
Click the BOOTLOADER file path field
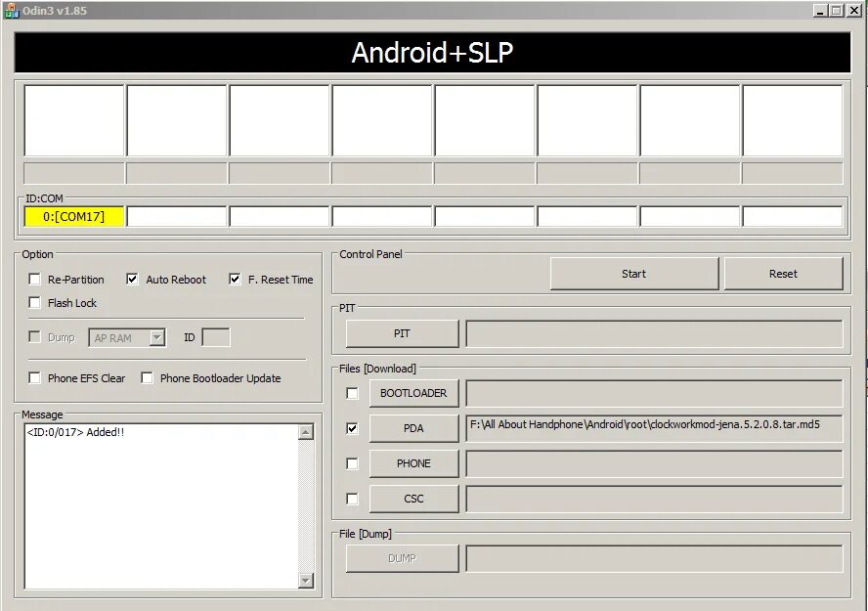(x=654, y=393)
